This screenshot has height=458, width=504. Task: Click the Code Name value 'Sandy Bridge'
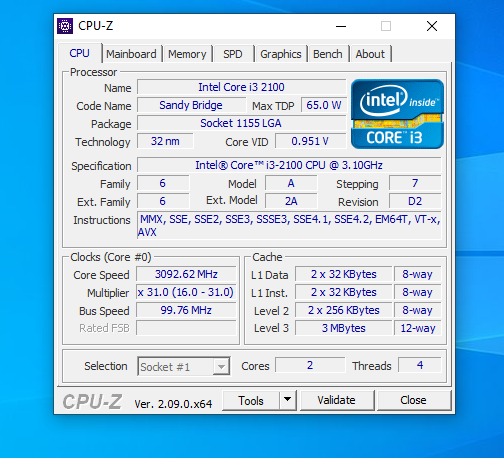(x=191, y=105)
